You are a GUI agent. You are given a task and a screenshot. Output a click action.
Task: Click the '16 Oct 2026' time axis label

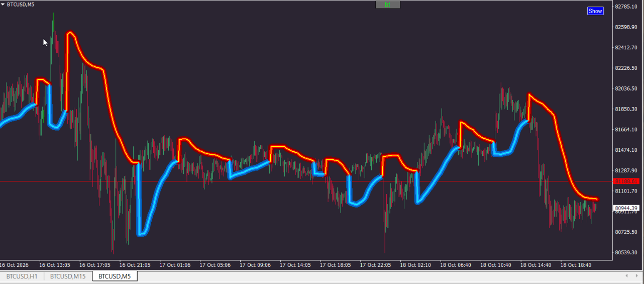15,265
